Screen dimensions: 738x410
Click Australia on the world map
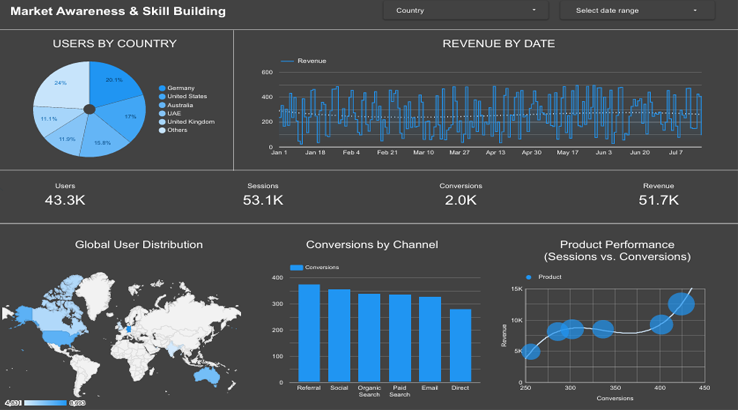coord(208,374)
